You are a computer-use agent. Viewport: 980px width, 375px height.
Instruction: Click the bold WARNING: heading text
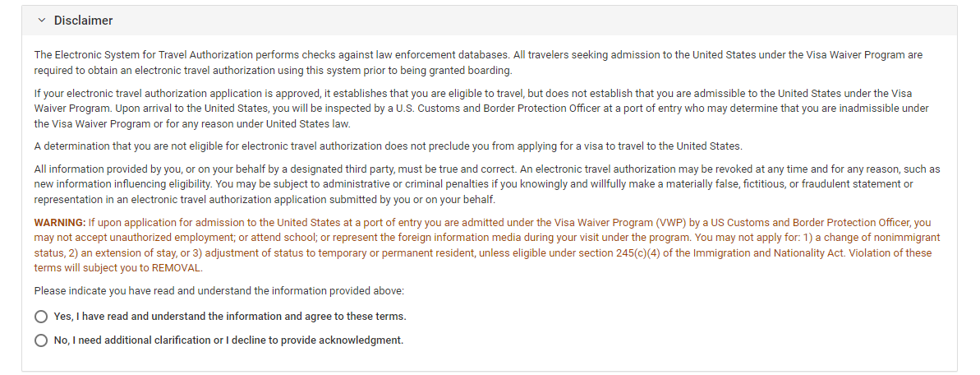tap(60, 222)
